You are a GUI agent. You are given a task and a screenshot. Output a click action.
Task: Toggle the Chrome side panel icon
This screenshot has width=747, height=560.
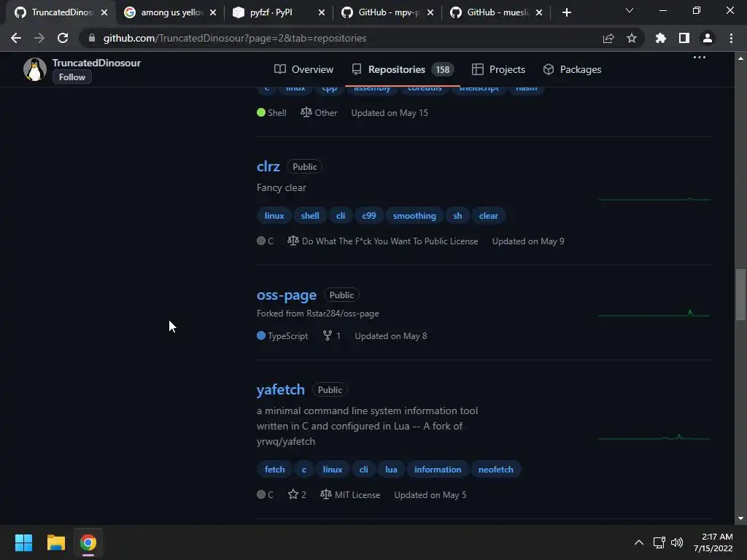pyautogui.click(x=684, y=38)
